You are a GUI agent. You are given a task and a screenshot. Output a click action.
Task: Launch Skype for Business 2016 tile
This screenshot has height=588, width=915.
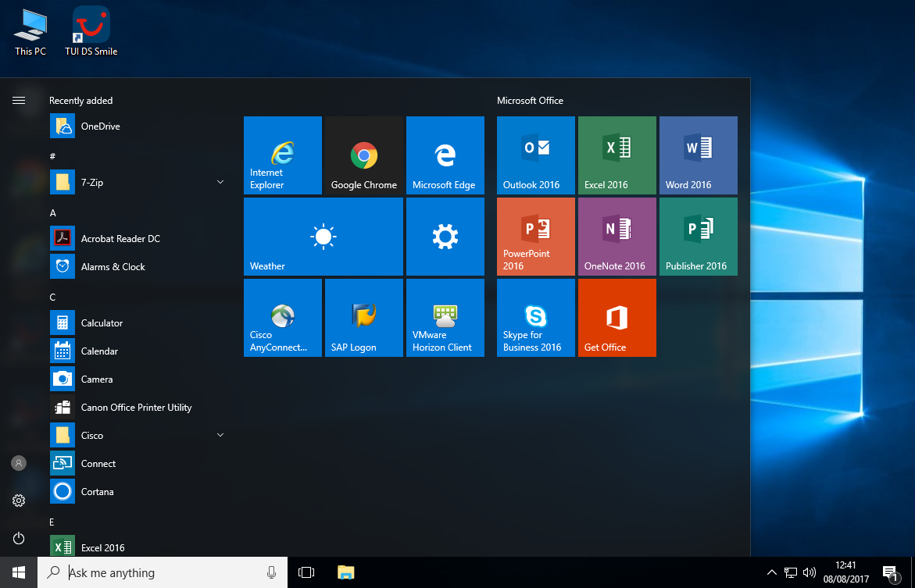tap(536, 317)
